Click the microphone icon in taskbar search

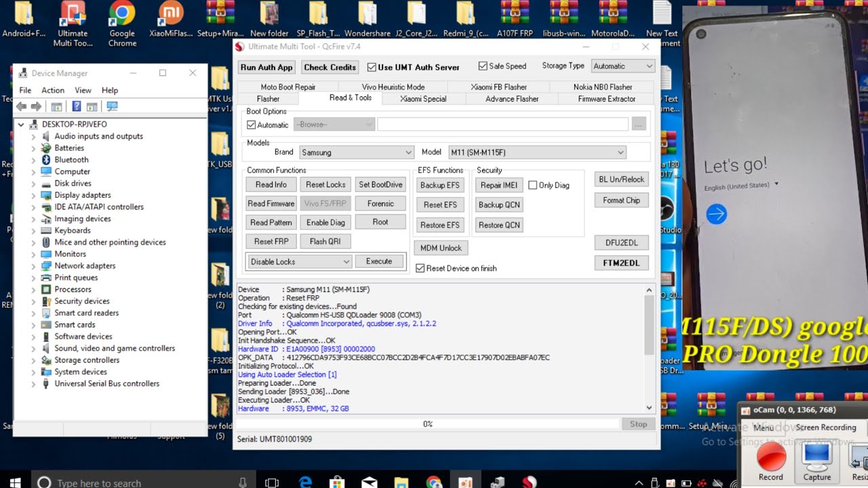(x=243, y=483)
